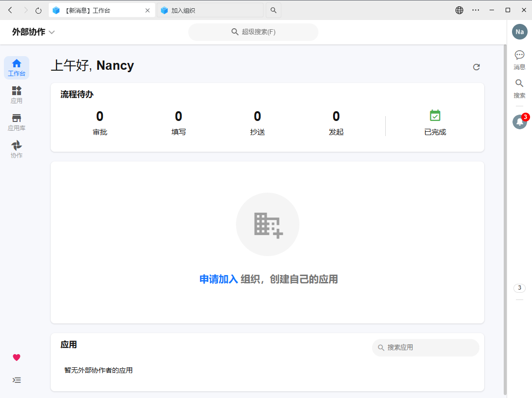Click the 申请加入 link
532x398 pixels.
[x=218, y=279]
